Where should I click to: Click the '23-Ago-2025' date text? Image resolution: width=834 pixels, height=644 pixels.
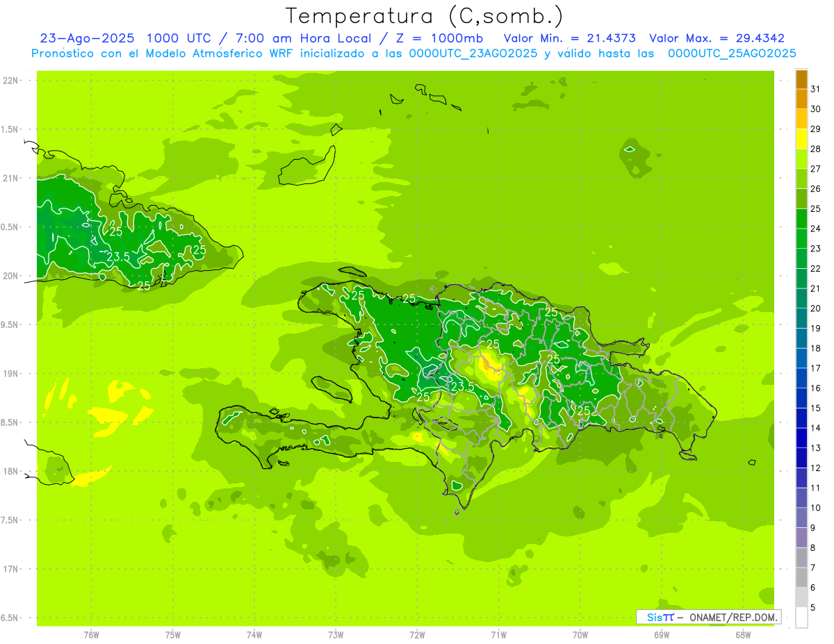87,38
